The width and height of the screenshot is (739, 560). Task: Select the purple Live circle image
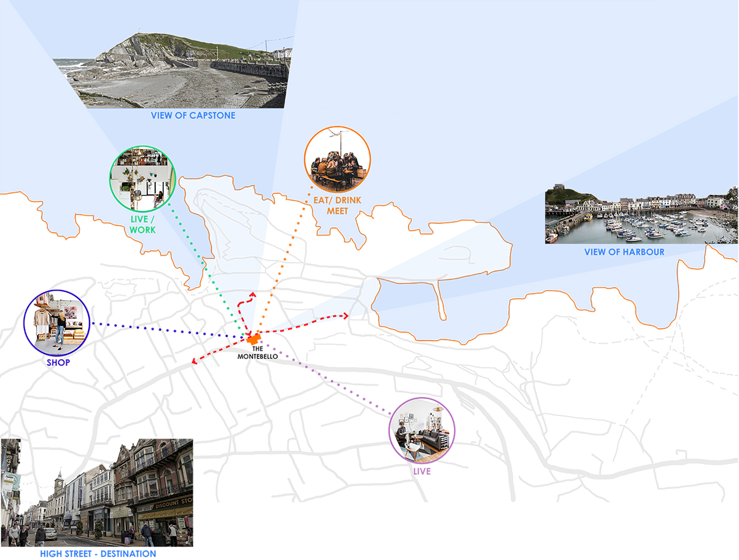(x=422, y=431)
